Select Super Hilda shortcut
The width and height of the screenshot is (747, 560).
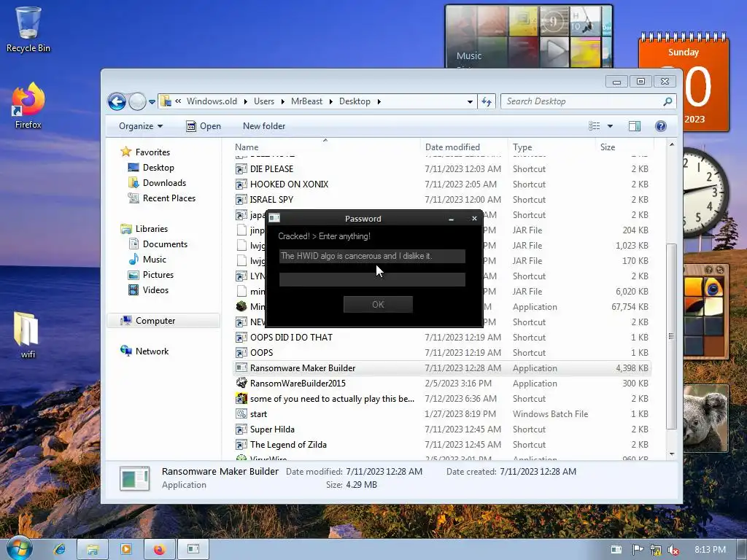pyautogui.click(x=272, y=429)
